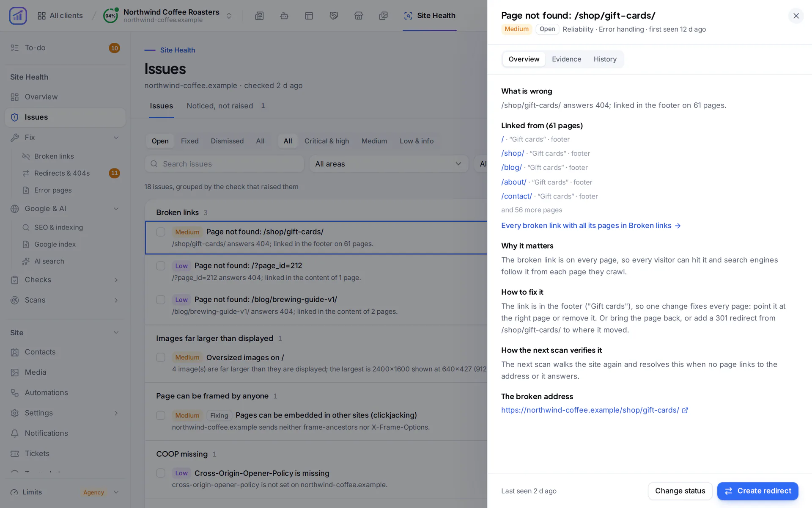The width and height of the screenshot is (812, 508).
Task: Open Notifications in the sidebar
Action: click(65, 433)
